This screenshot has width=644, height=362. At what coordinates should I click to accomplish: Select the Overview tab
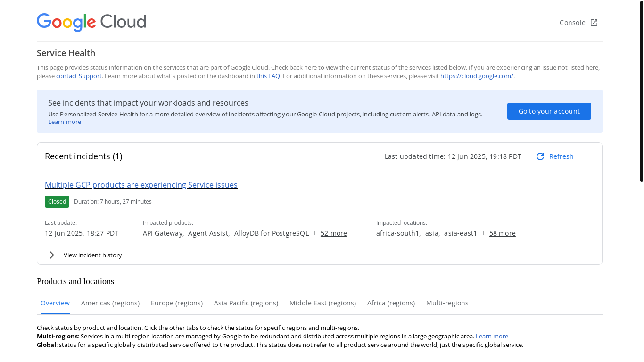[55, 303]
